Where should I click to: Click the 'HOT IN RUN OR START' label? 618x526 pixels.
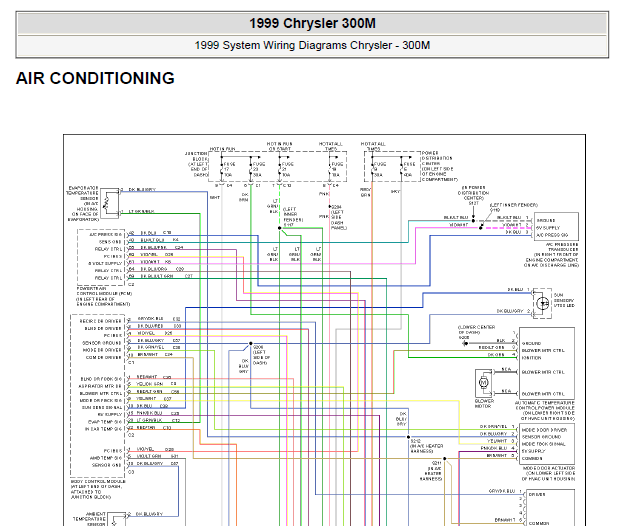pyautogui.click(x=279, y=146)
